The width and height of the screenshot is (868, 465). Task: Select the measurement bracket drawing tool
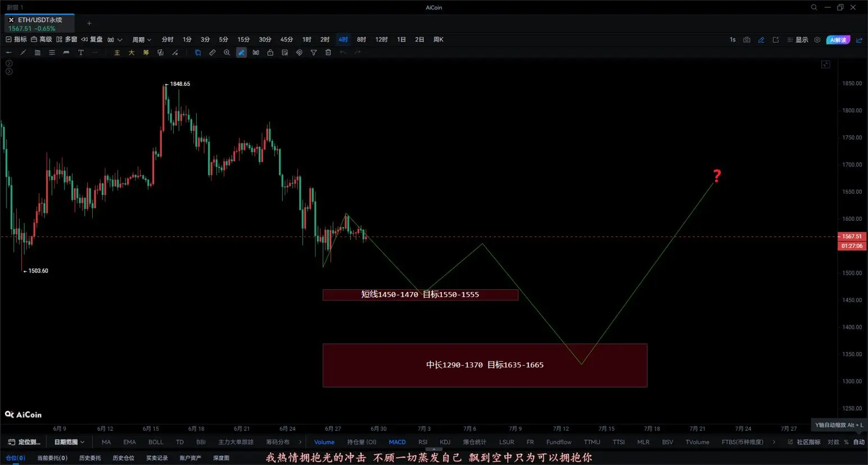pyautogui.click(x=66, y=53)
